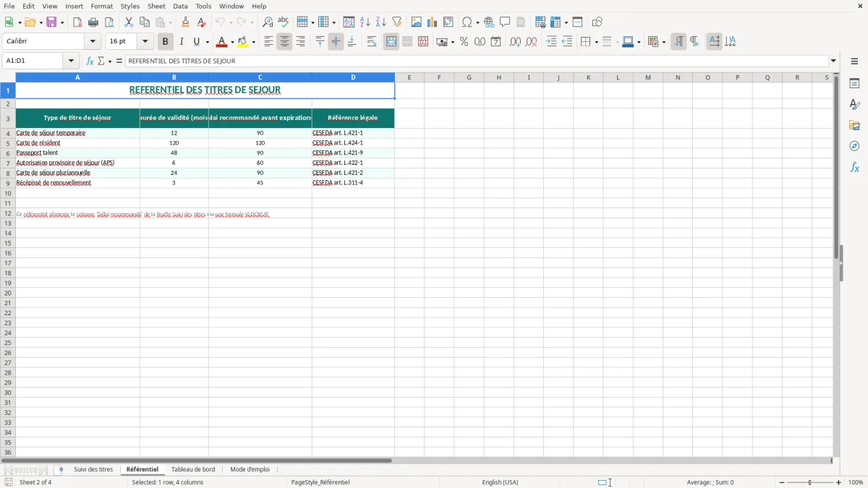Open the sidebar Navigator compass icon
This screenshot has width=868, height=488.
click(x=854, y=146)
